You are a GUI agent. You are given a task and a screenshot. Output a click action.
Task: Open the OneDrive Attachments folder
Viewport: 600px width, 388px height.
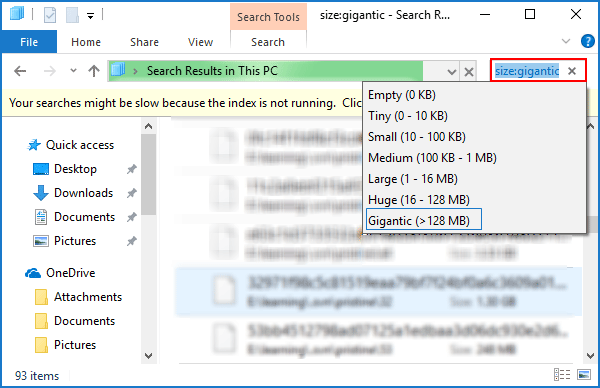[88, 297]
